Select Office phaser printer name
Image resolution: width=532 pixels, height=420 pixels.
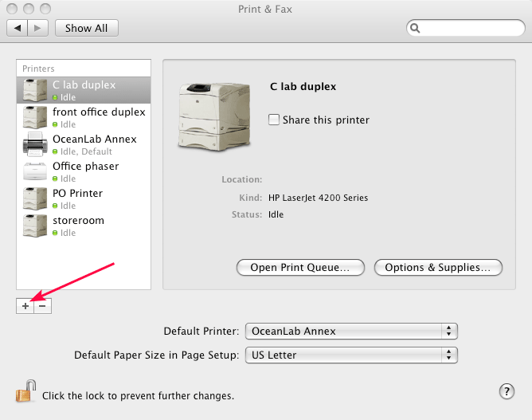tap(86, 167)
